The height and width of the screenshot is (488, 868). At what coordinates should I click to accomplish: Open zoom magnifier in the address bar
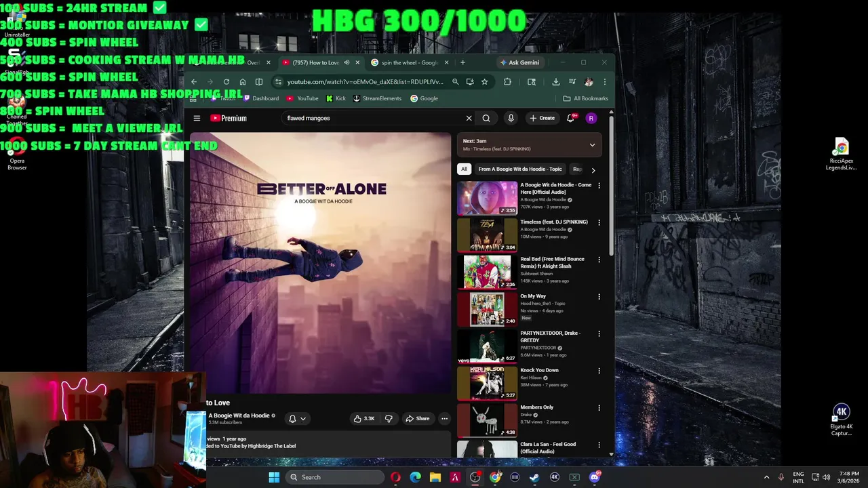point(455,81)
